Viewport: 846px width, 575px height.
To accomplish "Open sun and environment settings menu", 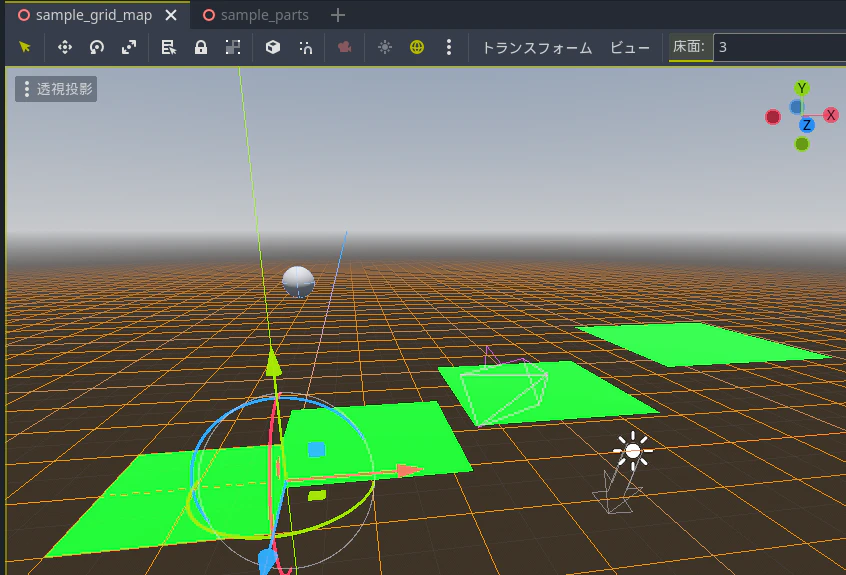I will click(x=448, y=47).
